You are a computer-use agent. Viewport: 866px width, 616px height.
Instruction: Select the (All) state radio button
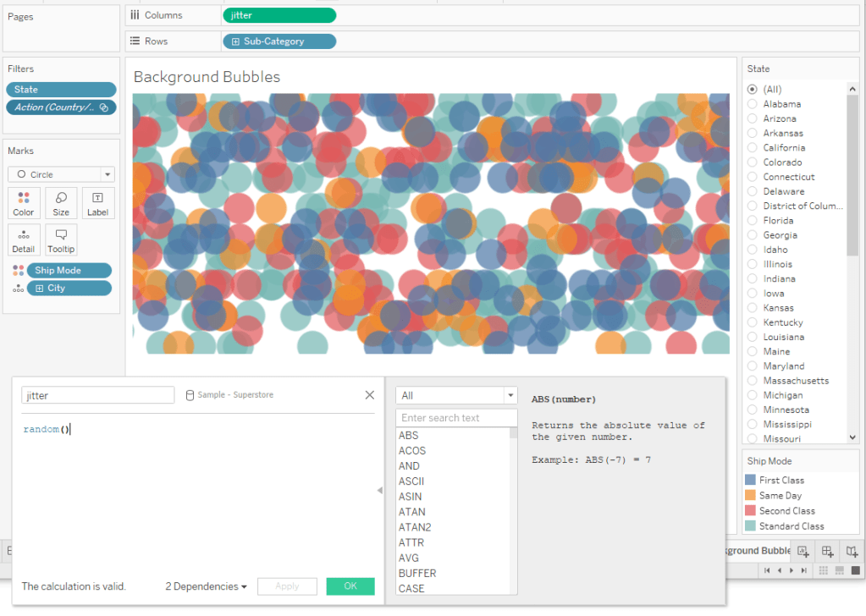pos(752,90)
